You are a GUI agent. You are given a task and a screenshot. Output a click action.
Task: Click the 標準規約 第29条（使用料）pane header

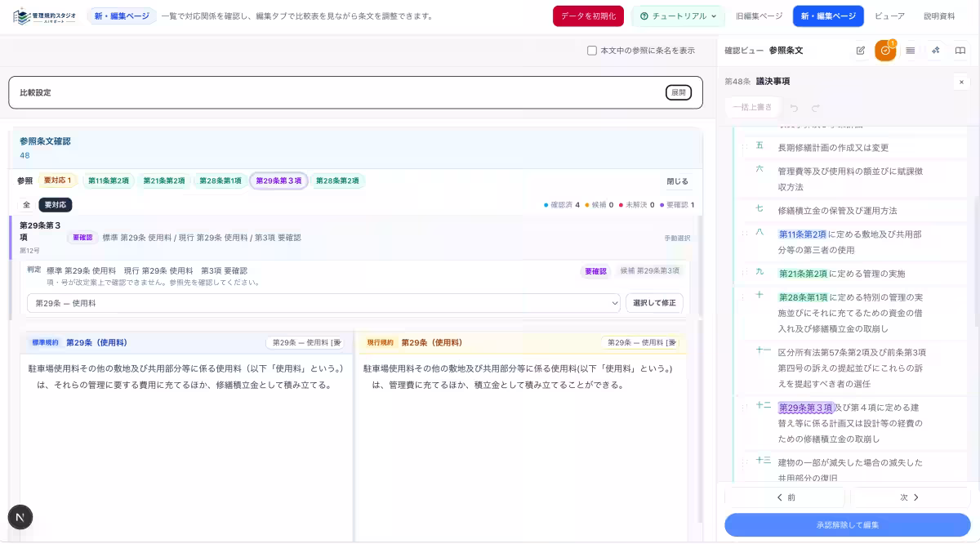point(187,342)
